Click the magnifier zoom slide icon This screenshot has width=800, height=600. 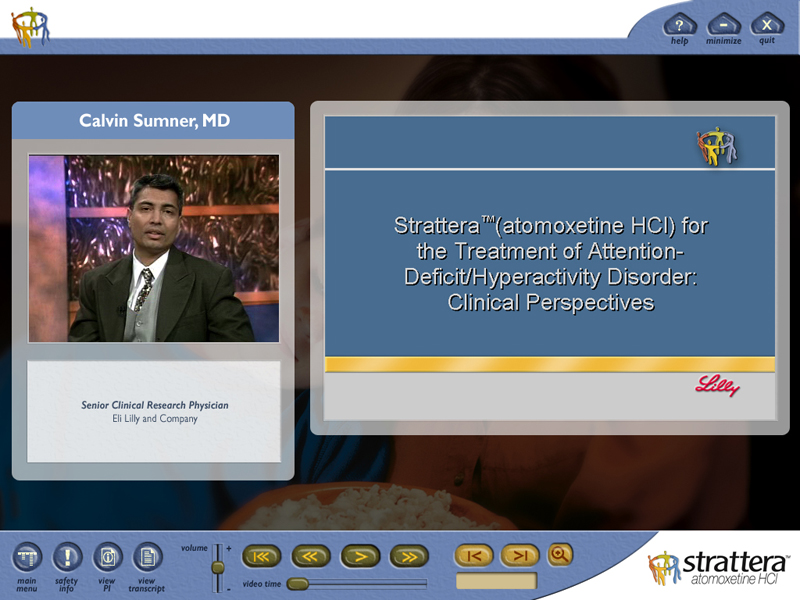point(560,555)
